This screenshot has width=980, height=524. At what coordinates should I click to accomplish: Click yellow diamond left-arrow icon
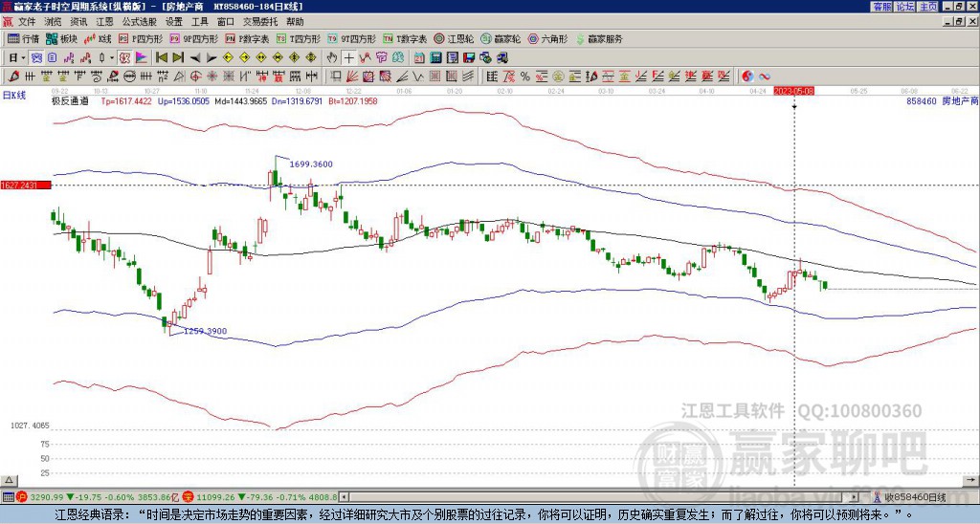point(228,58)
